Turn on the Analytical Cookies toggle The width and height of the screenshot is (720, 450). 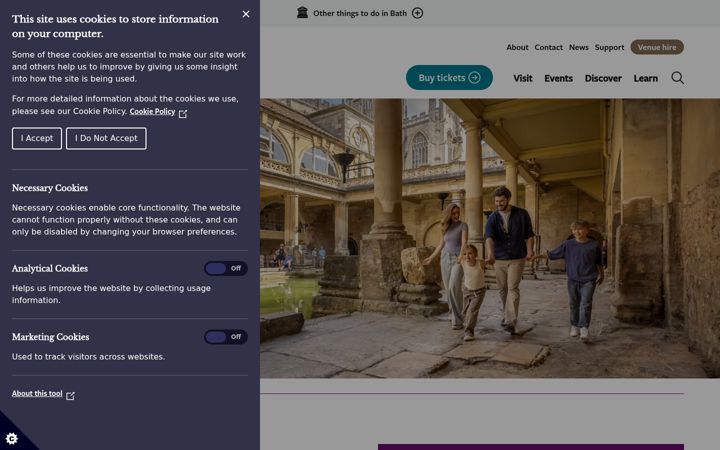[225, 269]
